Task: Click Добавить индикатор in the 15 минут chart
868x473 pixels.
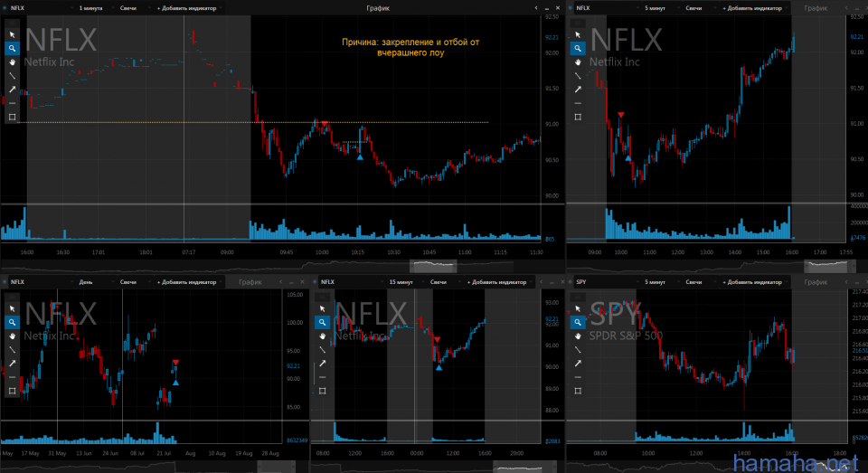Action: click(x=497, y=282)
